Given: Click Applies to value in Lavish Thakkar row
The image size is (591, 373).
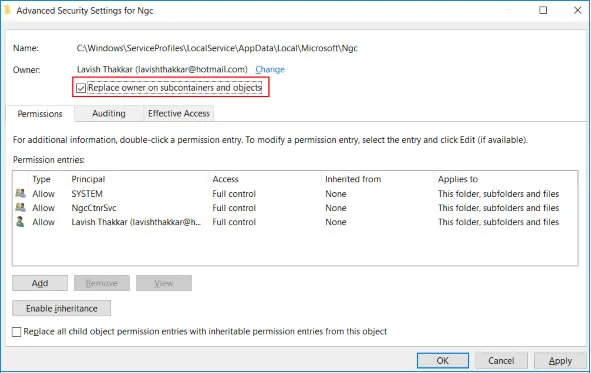Looking at the screenshot, I should 498,222.
